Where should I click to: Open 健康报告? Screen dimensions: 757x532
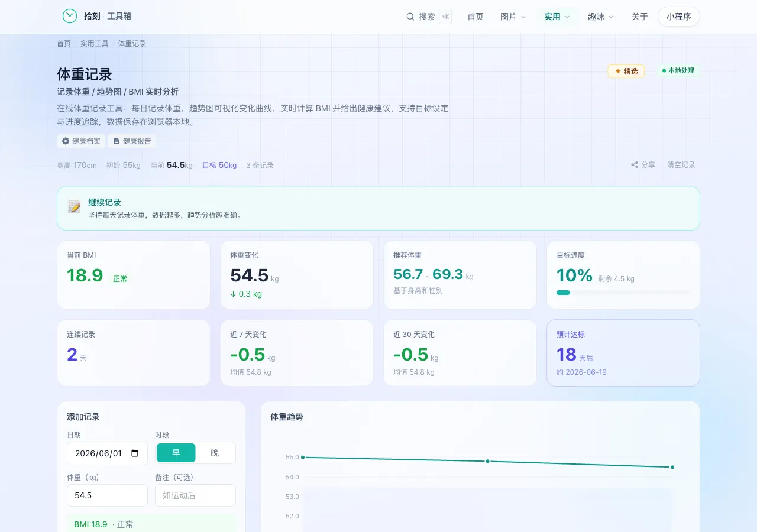(132, 141)
